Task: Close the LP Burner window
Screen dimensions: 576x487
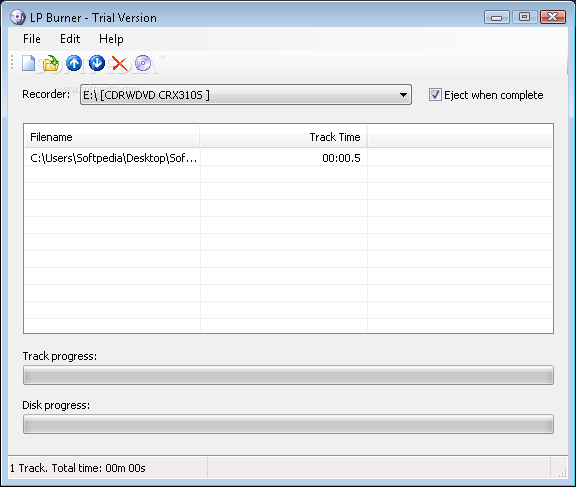Action: point(552,17)
